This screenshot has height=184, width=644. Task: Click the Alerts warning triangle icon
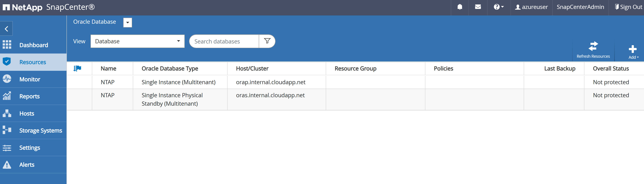7,165
